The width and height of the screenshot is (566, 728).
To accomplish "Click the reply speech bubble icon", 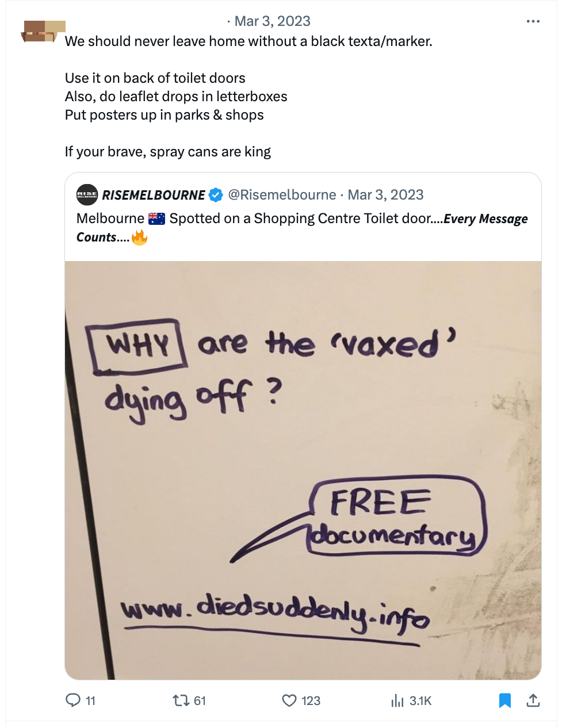I will point(73,700).
